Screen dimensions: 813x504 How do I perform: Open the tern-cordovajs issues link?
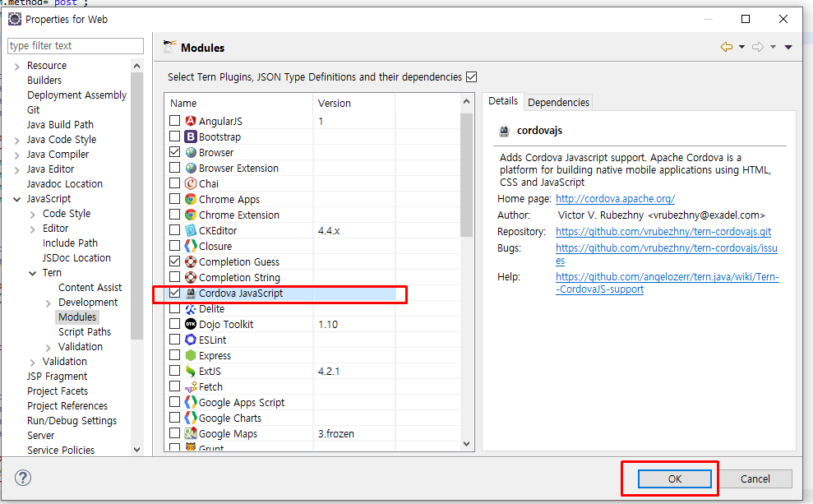coord(667,254)
